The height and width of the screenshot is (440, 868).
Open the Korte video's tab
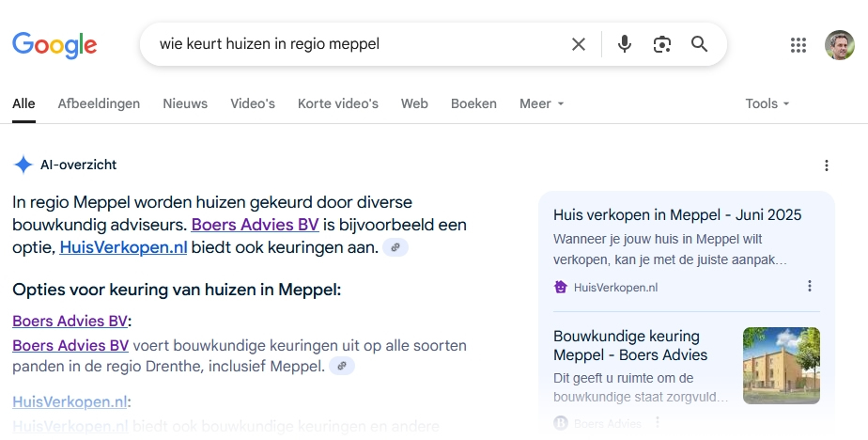click(x=338, y=103)
